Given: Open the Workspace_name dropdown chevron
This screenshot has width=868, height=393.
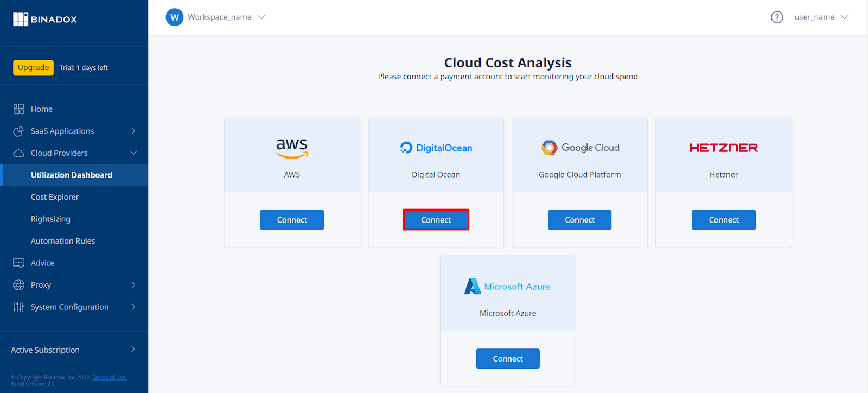Looking at the screenshot, I should click(261, 17).
